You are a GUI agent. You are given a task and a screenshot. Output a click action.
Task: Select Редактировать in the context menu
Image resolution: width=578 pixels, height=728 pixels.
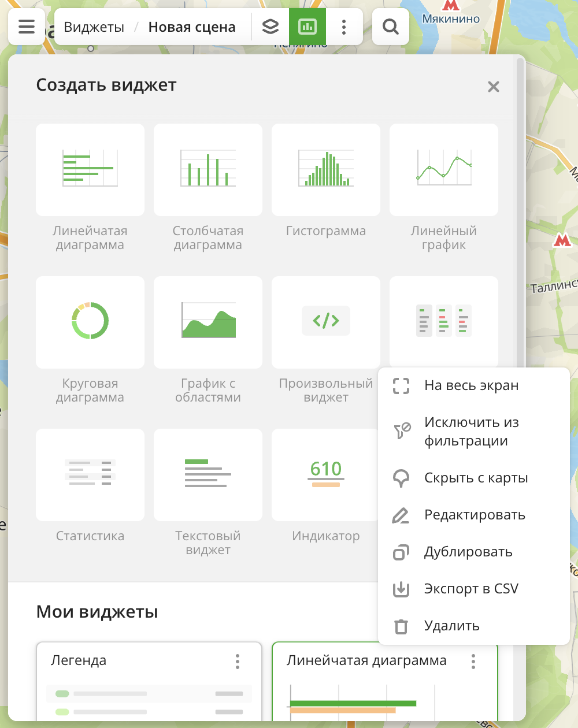point(474,515)
